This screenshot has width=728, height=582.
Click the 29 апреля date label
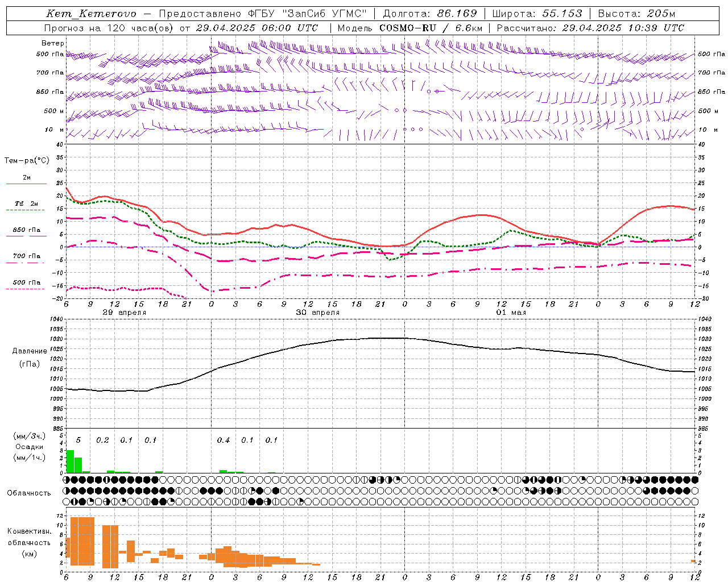click(x=125, y=313)
